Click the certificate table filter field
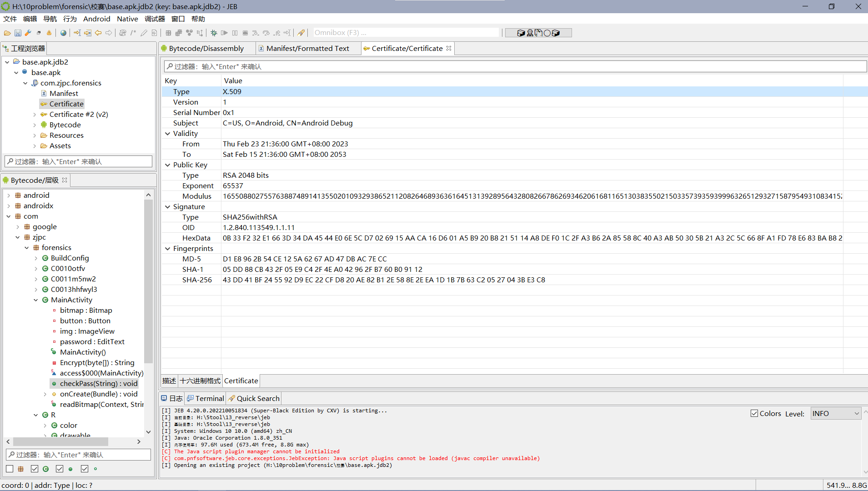 pos(515,66)
